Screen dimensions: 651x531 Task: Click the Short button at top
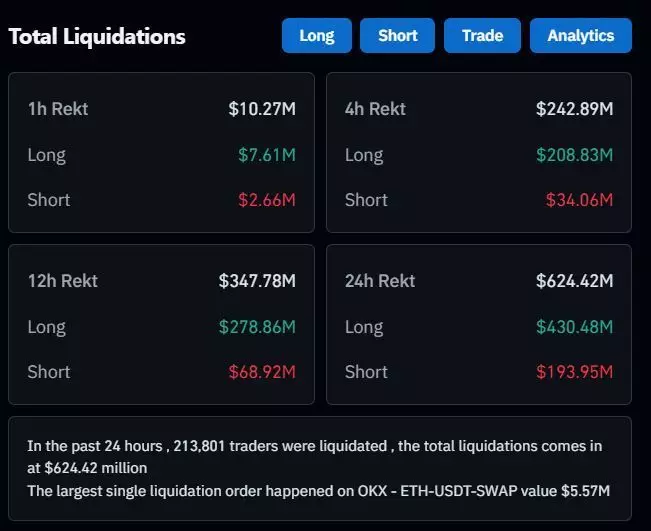(397, 36)
